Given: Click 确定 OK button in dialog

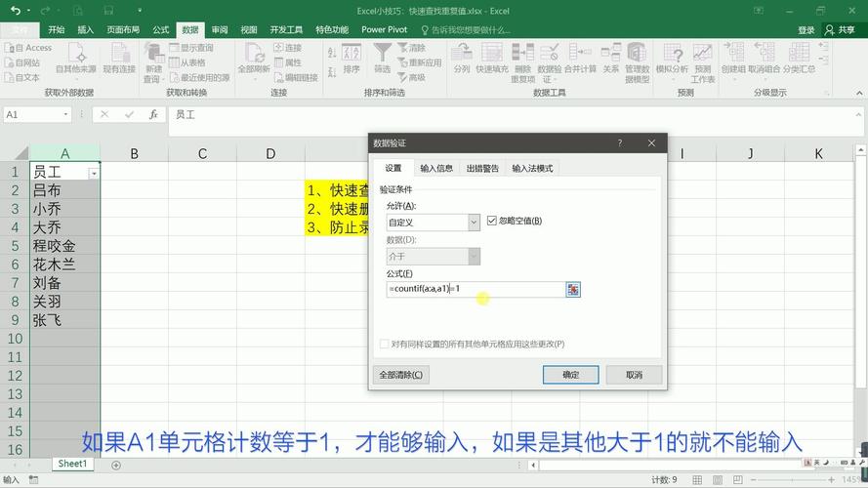Looking at the screenshot, I should 571,375.
